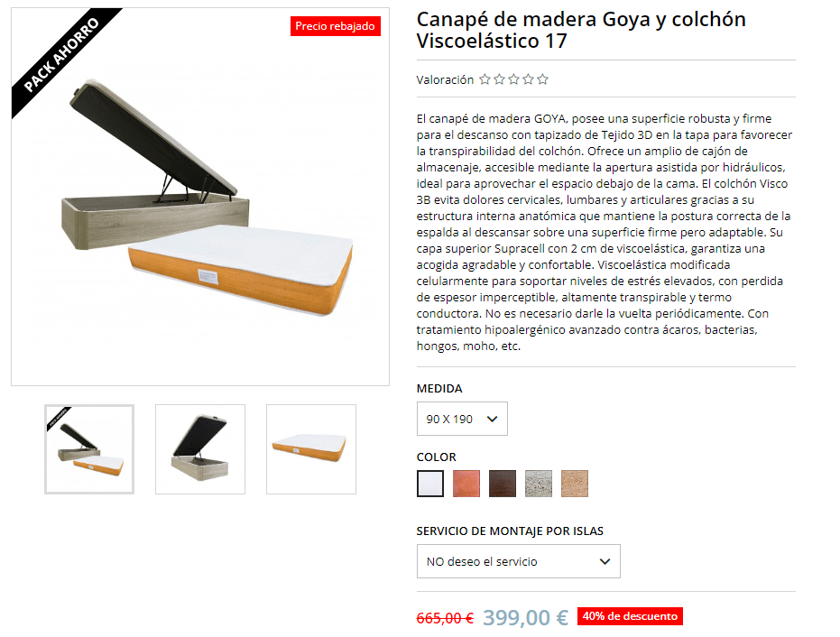
Task: Rate product with the third star
Action: [513, 79]
